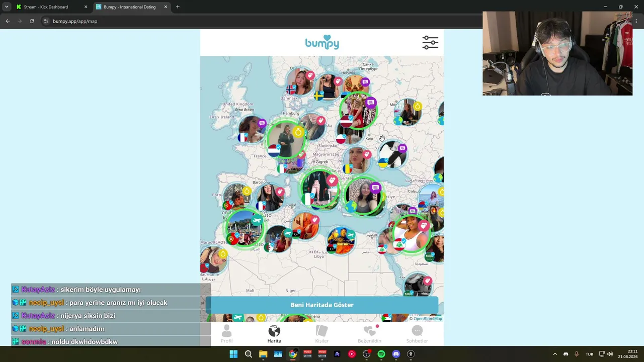Open the Windows Start menu

coord(233,354)
